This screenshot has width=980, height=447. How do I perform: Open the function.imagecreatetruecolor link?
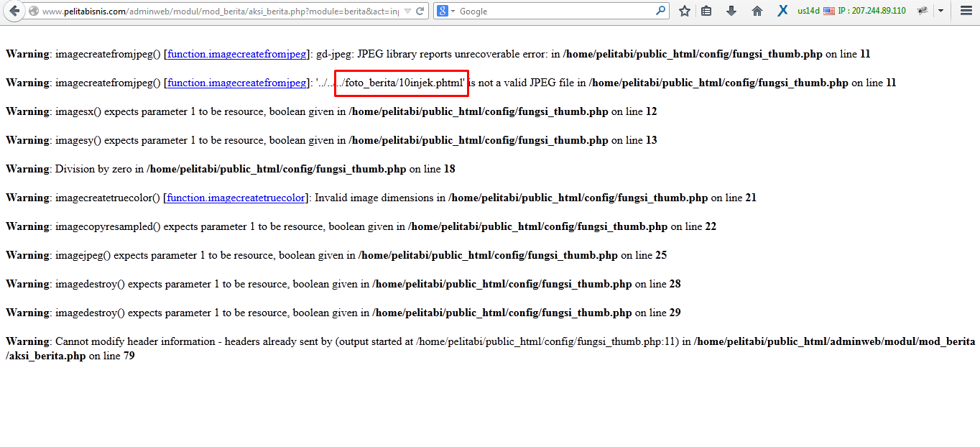point(236,198)
